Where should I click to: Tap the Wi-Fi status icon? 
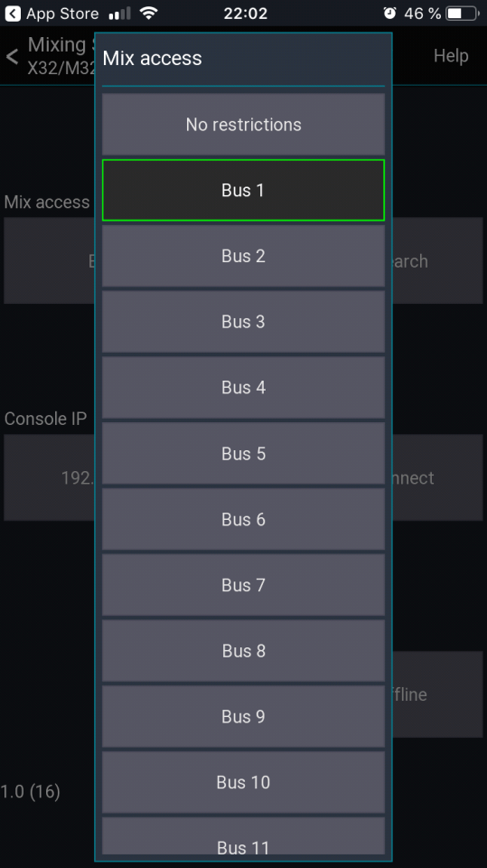148,13
